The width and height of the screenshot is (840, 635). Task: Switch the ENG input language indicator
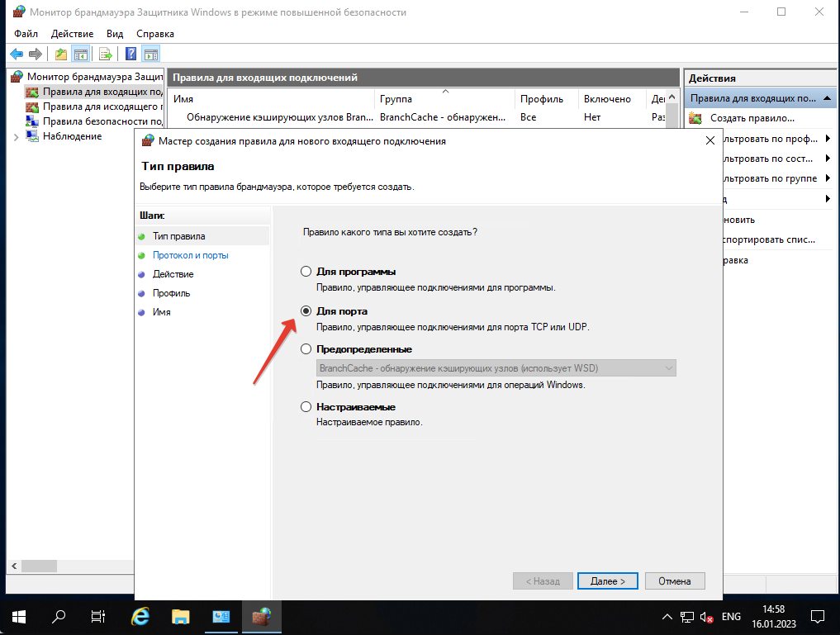click(731, 618)
